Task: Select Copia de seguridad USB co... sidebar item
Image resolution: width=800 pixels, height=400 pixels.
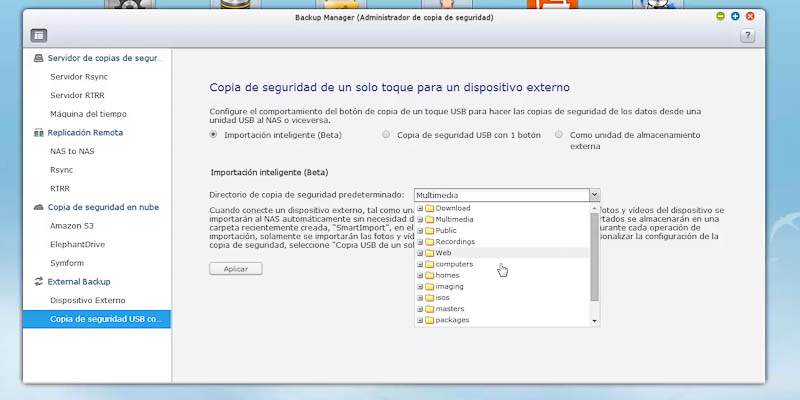Action: tap(97, 319)
